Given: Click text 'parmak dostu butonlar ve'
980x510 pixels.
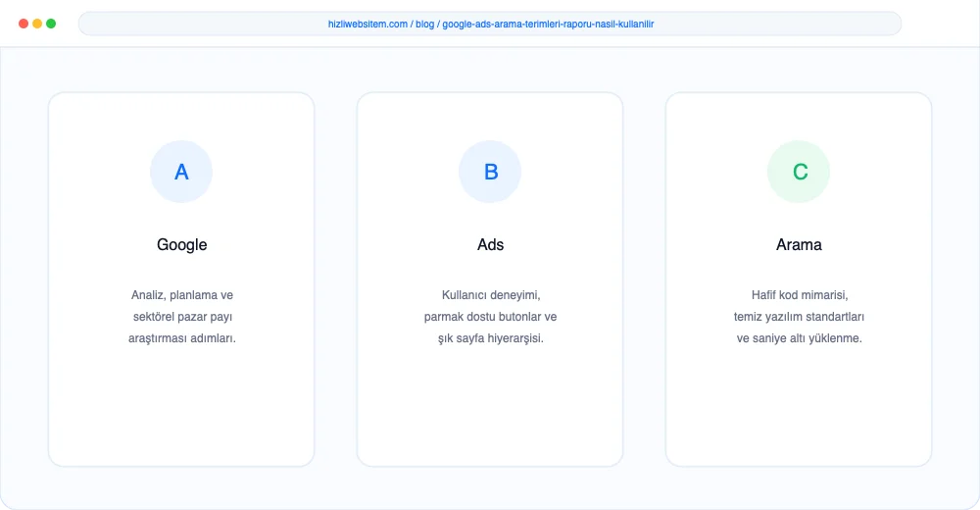Looking at the screenshot, I should [x=491, y=317].
